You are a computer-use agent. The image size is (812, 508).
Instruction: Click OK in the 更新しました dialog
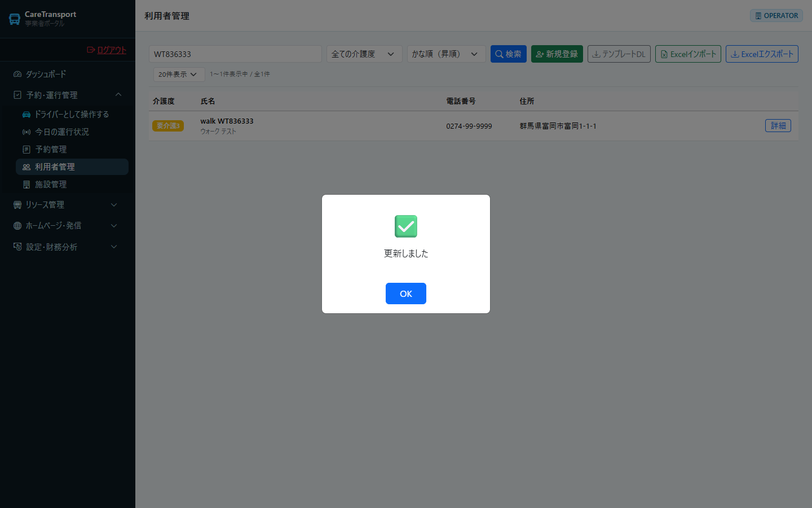pyautogui.click(x=406, y=294)
